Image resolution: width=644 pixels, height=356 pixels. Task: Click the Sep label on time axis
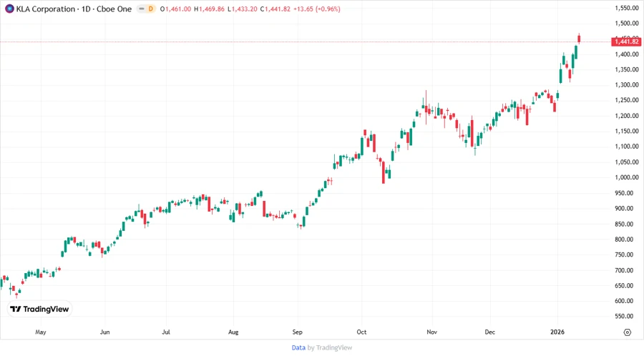coord(298,332)
